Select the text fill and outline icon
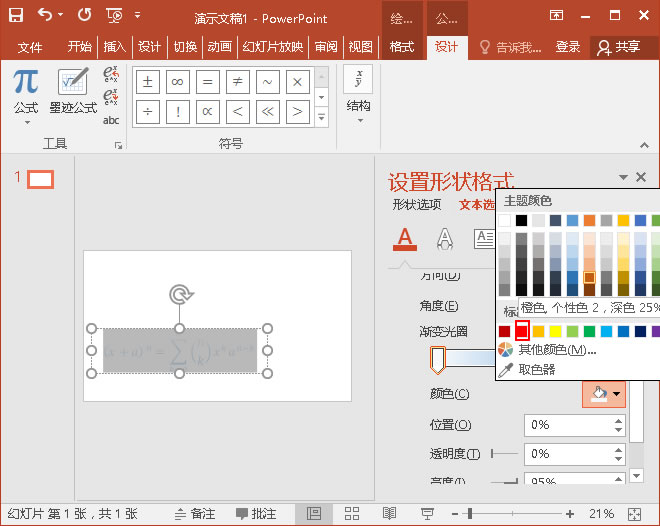Screen dimensions: 660x526 pyautogui.click(x=404, y=238)
